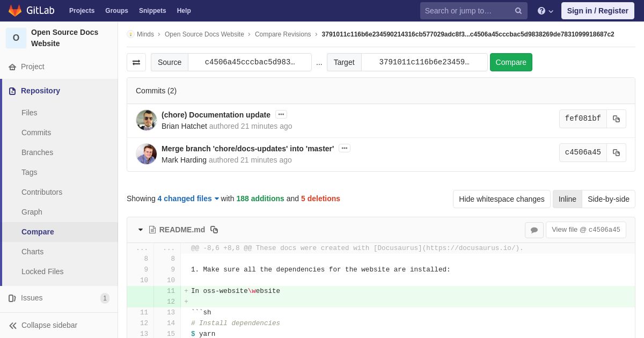Open Graph in sidebar
The height and width of the screenshot is (338, 644).
32,212
